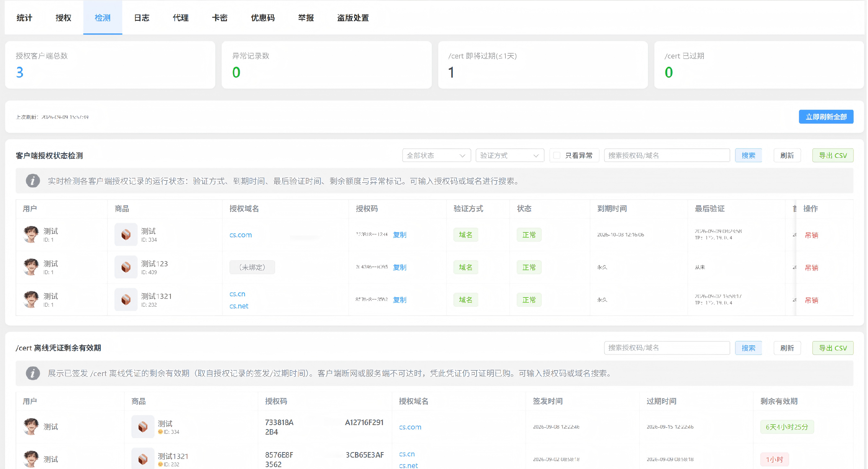
Task: Click the /cert 已过期 card
Action: (x=759, y=65)
